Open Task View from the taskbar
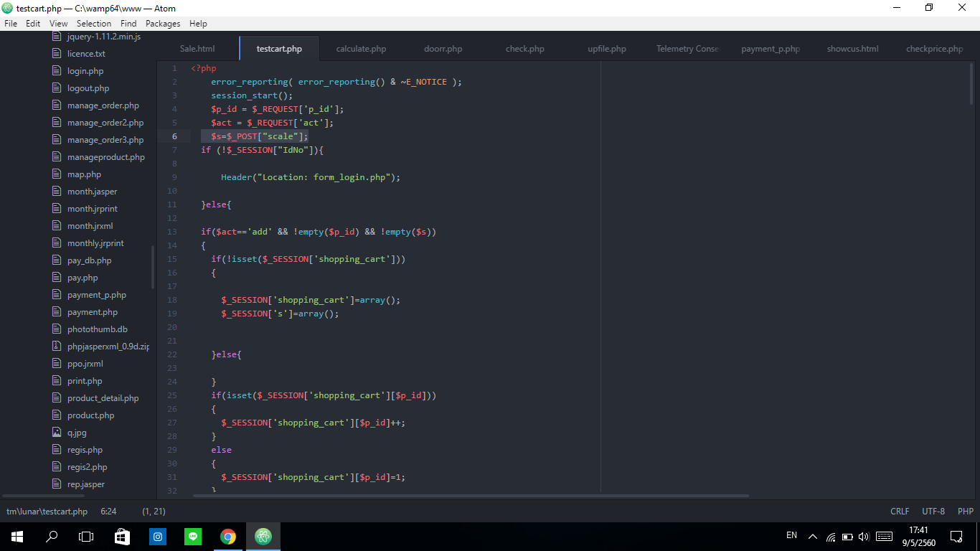 pos(86,536)
